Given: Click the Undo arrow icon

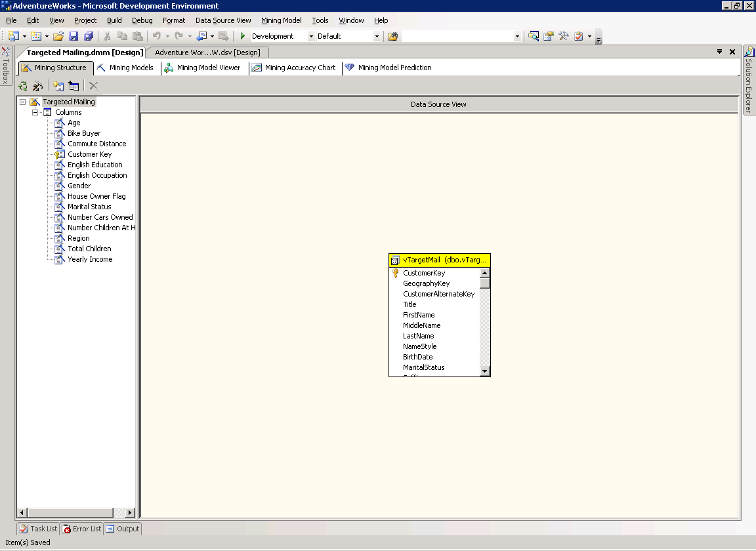Looking at the screenshot, I should tap(156, 36).
